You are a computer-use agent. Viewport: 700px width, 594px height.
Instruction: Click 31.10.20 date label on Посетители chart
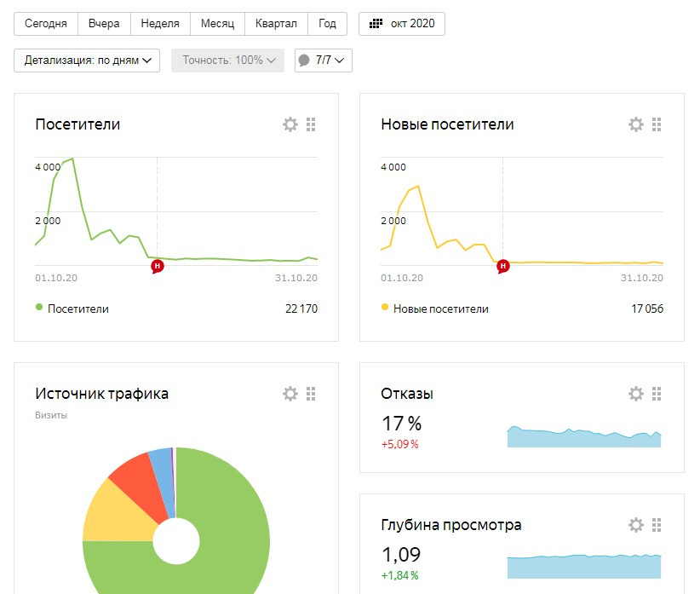296,278
